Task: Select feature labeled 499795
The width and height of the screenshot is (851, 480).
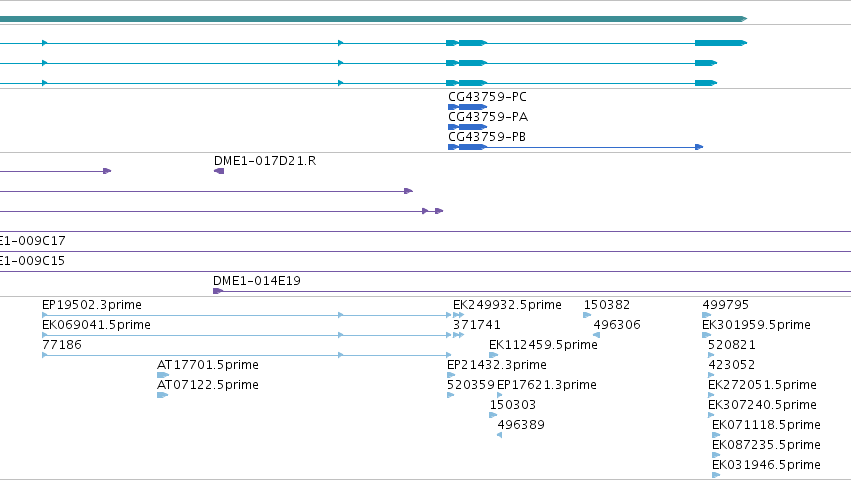Action: coord(725,305)
